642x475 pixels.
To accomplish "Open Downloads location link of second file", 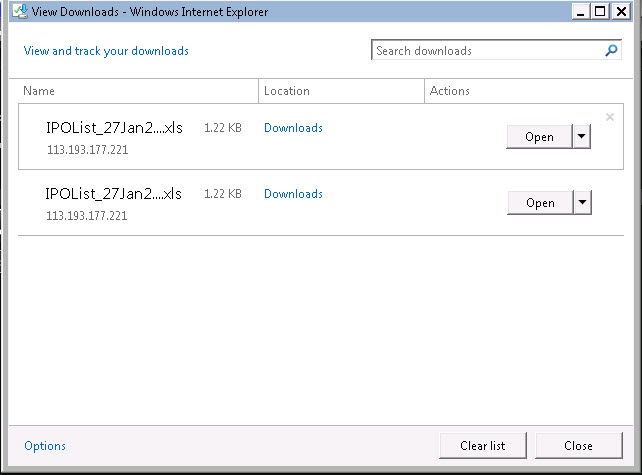I will (x=293, y=194).
